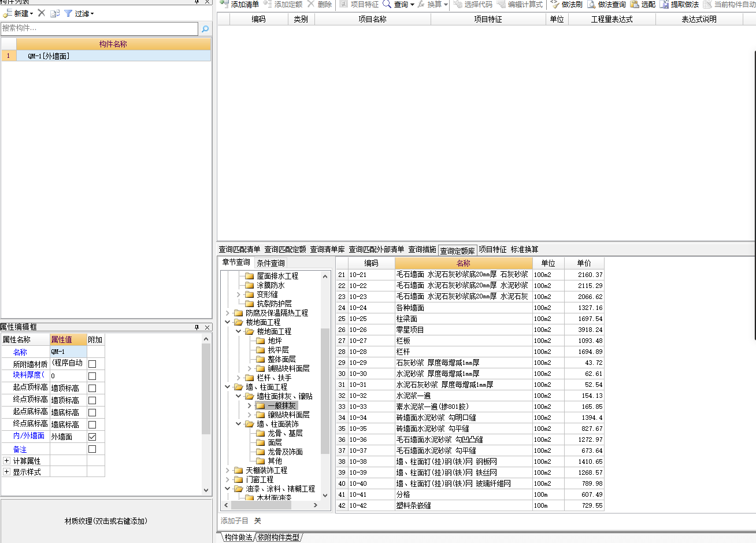Click the 材质纹理 add texture area
This screenshot has height=543, width=756.
106,521
